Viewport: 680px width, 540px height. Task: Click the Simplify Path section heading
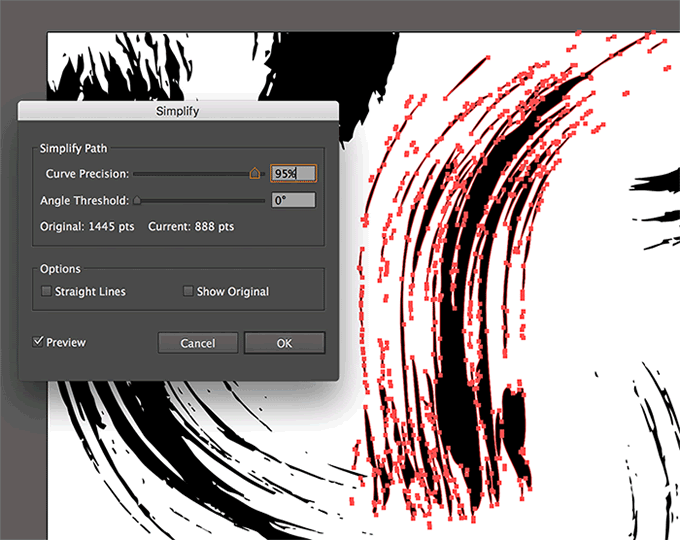[x=74, y=148]
